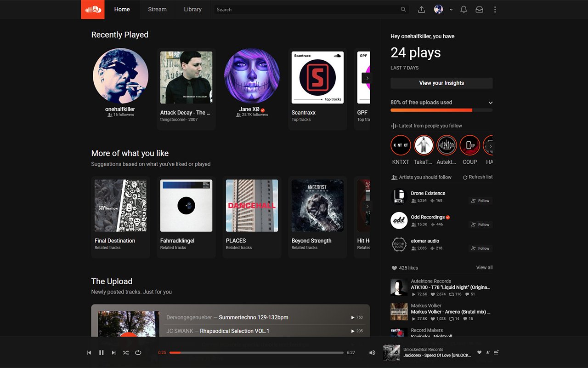Screen dimensions: 588x368
Task: Open the notifications bell
Action: 464,9
